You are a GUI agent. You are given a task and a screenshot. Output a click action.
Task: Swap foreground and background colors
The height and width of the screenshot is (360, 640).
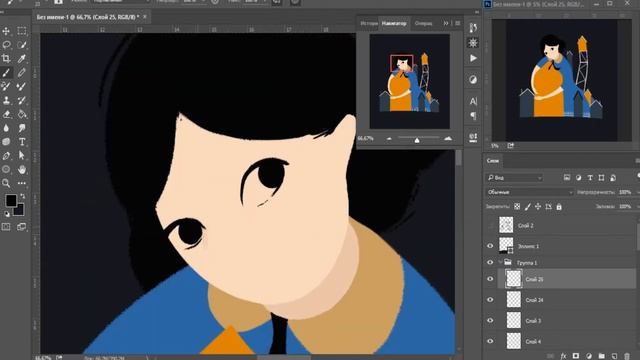click(22, 196)
